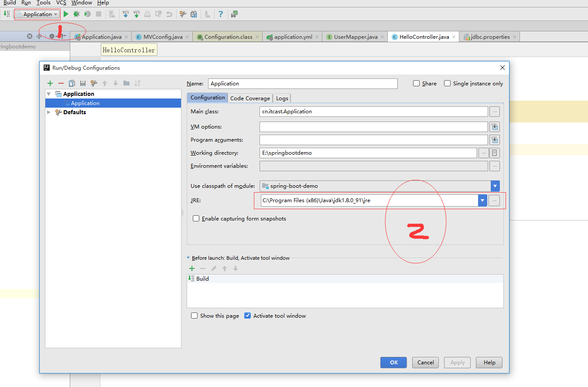Screen dimensions: 588x387
Task: Edit defaults wrench icon in dialog
Action: pos(94,83)
